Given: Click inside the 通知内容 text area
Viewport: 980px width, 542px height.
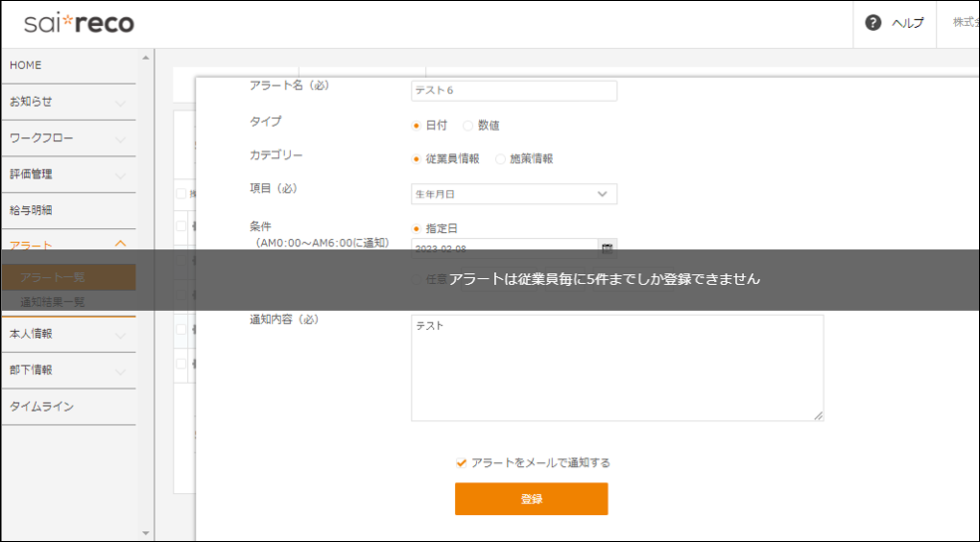Looking at the screenshot, I should 616,368.
